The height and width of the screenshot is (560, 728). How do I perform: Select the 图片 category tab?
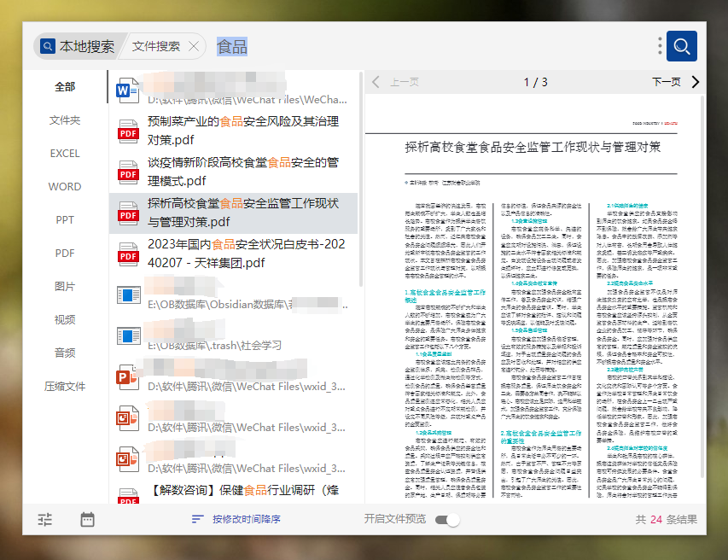65,287
